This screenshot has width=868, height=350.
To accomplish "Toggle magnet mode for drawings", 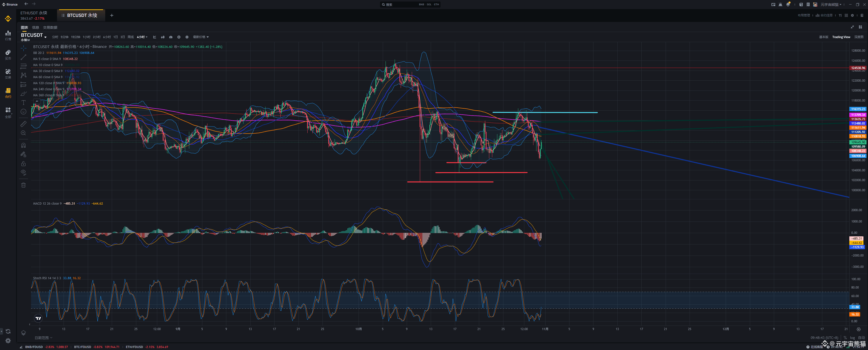I will pos(23,145).
